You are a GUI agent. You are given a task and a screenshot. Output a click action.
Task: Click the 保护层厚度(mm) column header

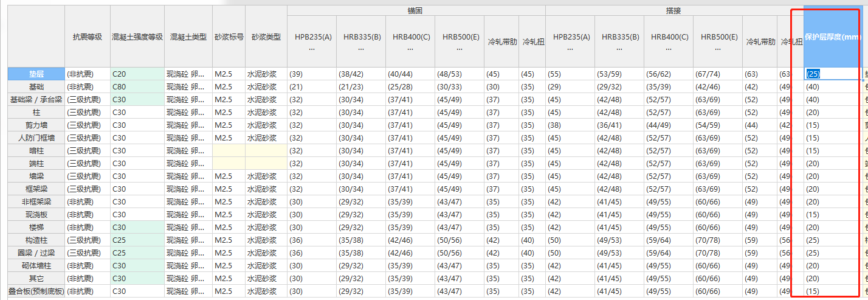[x=833, y=37]
